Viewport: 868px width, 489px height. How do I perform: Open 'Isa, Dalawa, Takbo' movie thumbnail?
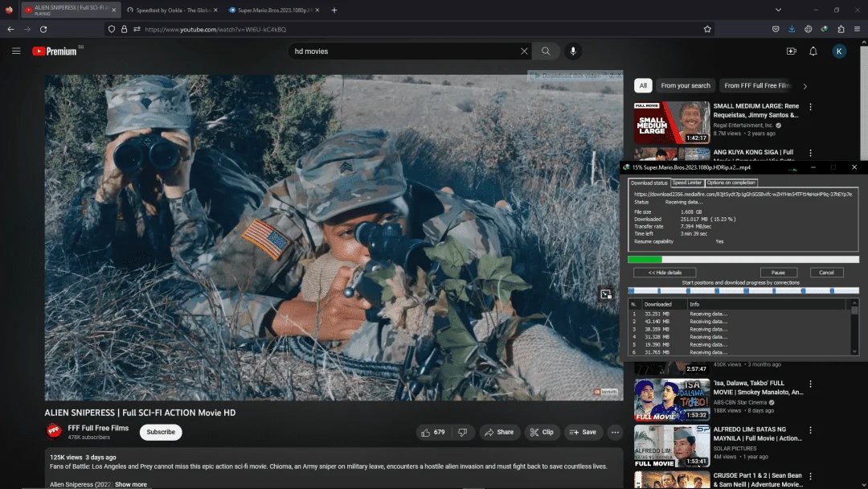point(671,400)
